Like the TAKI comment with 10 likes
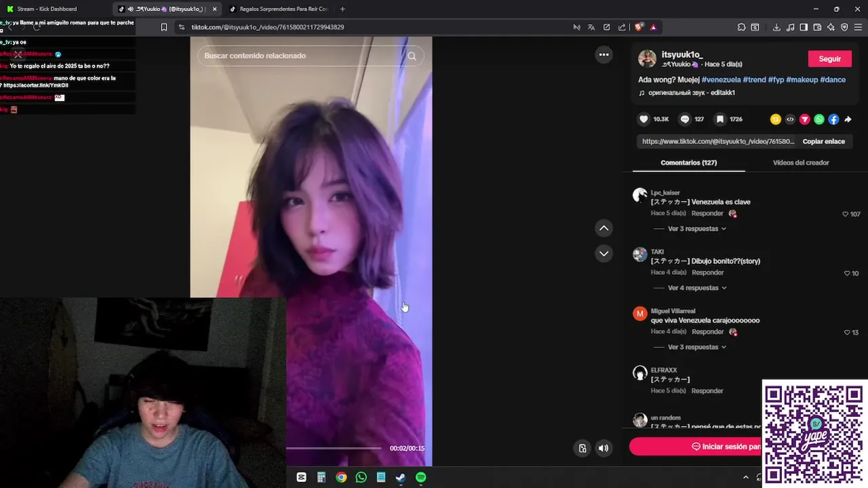This screenshot has width=868, height=488. coord(846,274)
